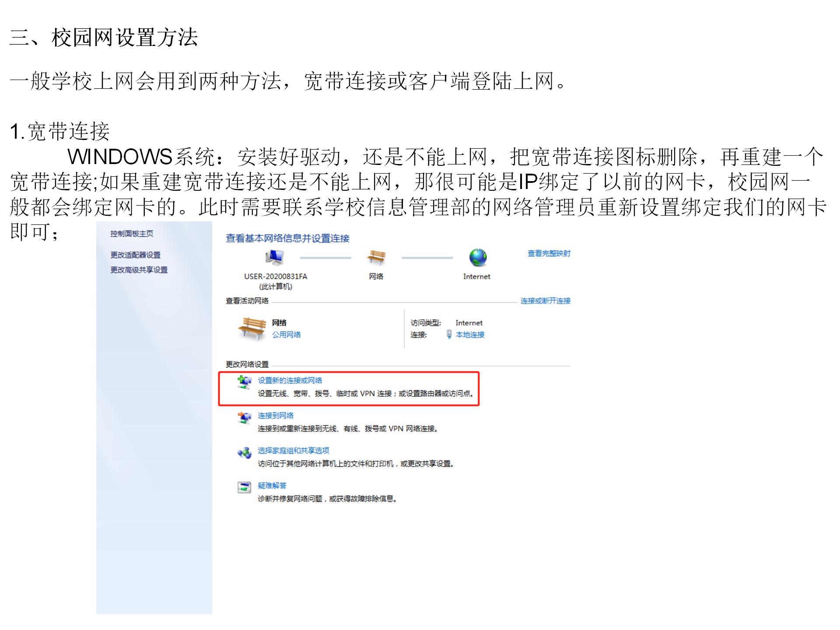The image size is (840, 630).
Task: Open 控制面板主页 in the sidebar
Action: [132, 234]
